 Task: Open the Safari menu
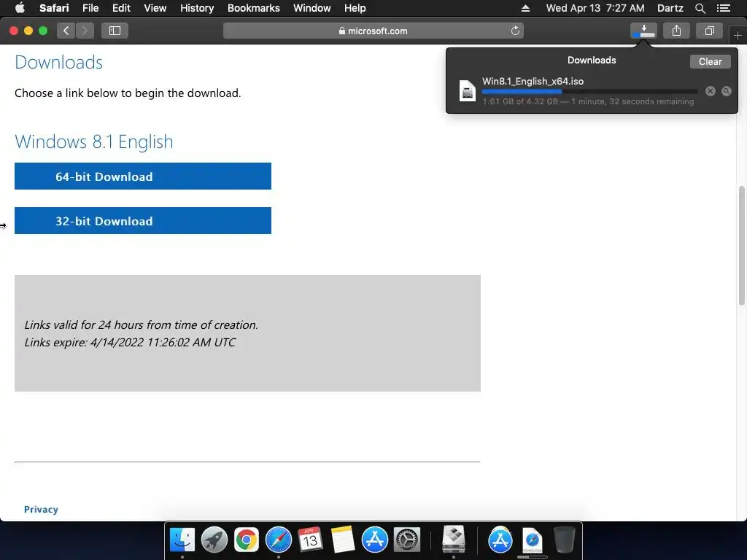tap(54, 8)
